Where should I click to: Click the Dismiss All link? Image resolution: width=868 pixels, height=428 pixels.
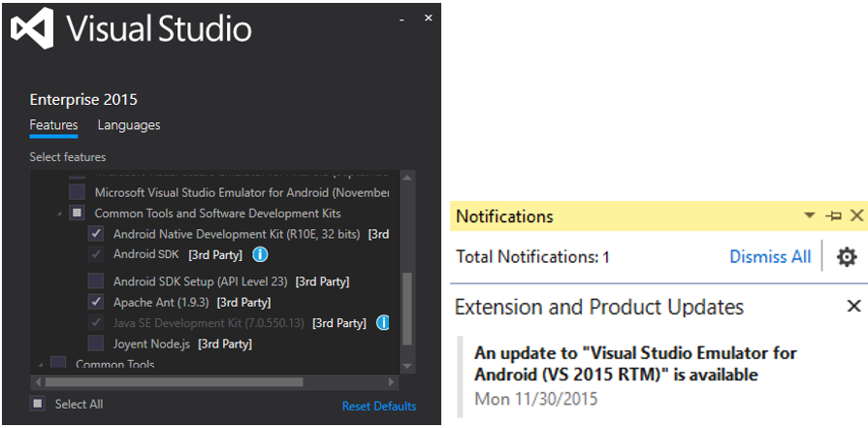[x=770, y=257]
